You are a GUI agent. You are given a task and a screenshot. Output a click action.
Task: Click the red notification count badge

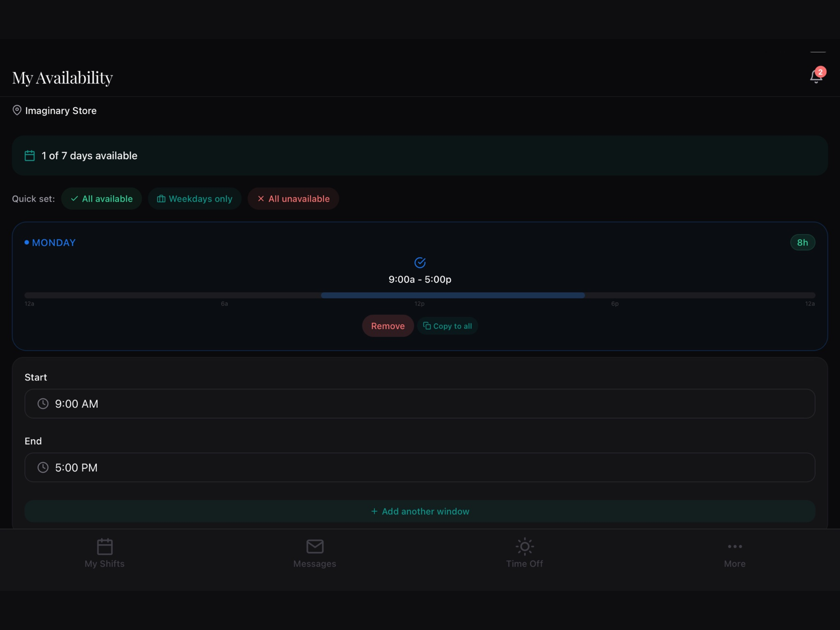821,72
